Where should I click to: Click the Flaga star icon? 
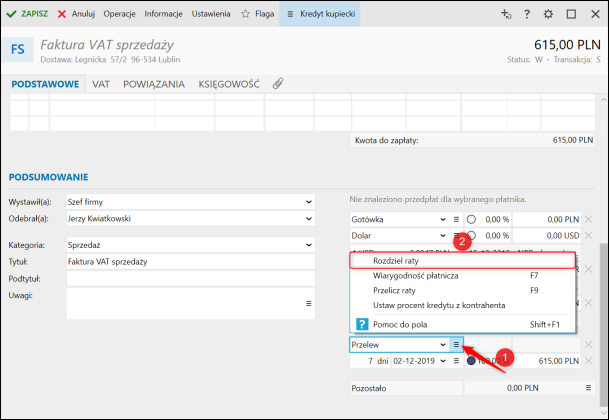pos(247,14)
